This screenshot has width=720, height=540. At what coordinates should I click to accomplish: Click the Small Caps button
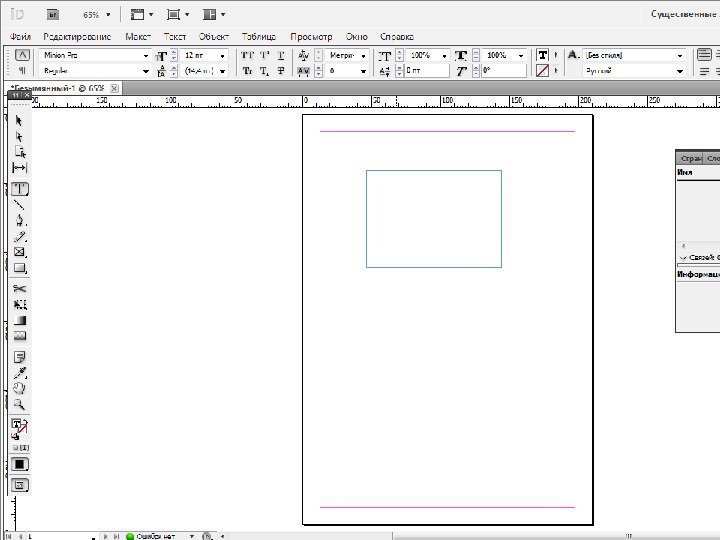(247, 71)
